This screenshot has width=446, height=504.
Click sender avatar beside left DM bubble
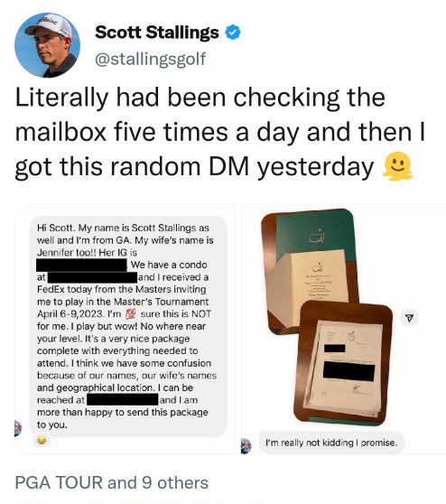(x=18, y=428)
